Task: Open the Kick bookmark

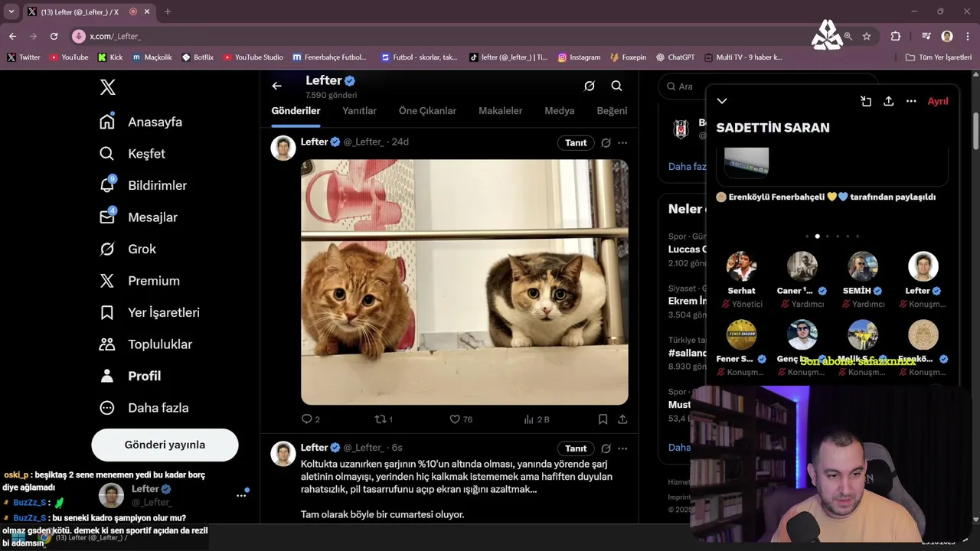Action: (x=110, y=57)
